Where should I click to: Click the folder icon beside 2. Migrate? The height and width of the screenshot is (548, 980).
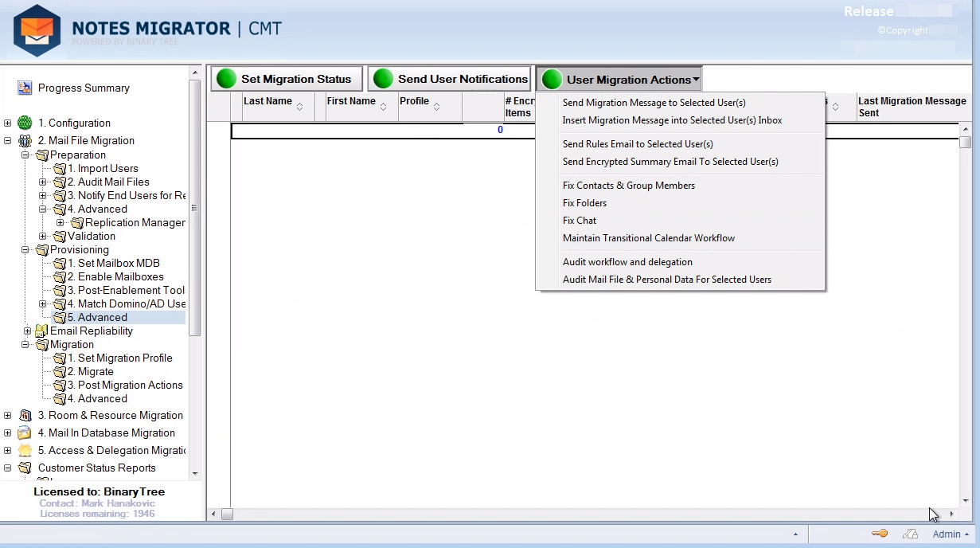[60, 371]
